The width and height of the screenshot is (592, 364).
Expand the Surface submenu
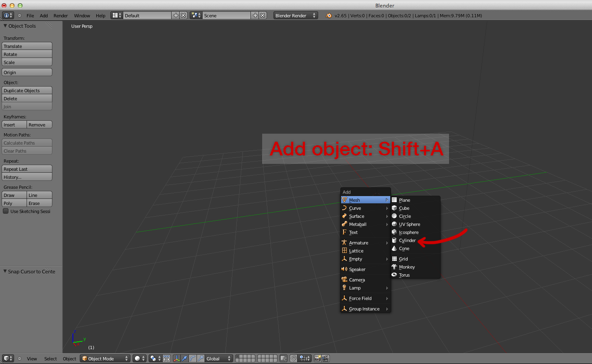click(365, 216)
